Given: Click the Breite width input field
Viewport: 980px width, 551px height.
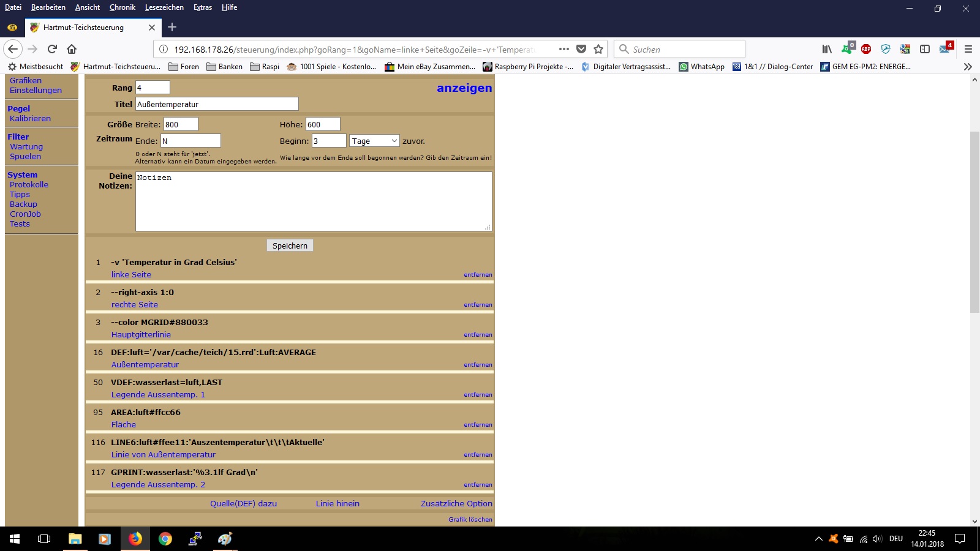Looking at the screenshot, I should pos(181,124).
